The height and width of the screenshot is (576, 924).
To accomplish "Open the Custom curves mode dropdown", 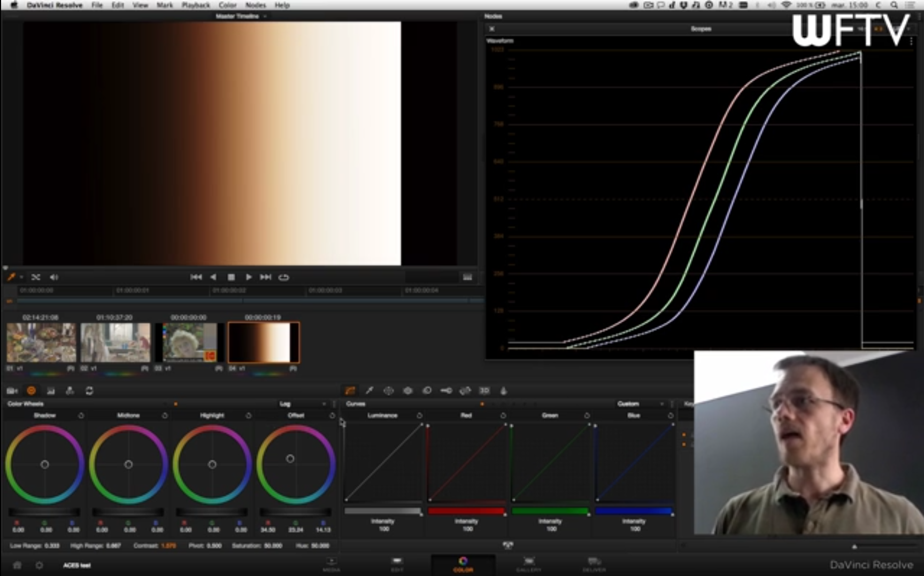I will tap(640, 403).
